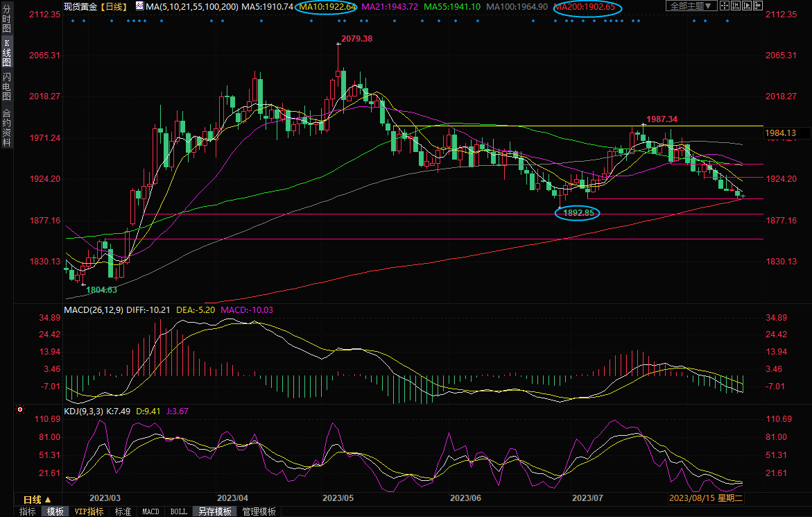
Task: Click the 【日线】 period label in chart title
Action: point(112,6)
